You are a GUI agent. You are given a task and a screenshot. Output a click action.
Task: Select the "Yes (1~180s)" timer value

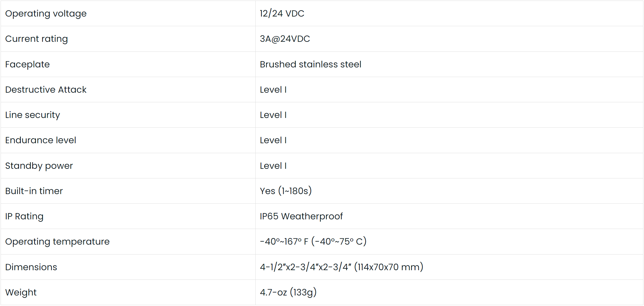tap(285, 191)
